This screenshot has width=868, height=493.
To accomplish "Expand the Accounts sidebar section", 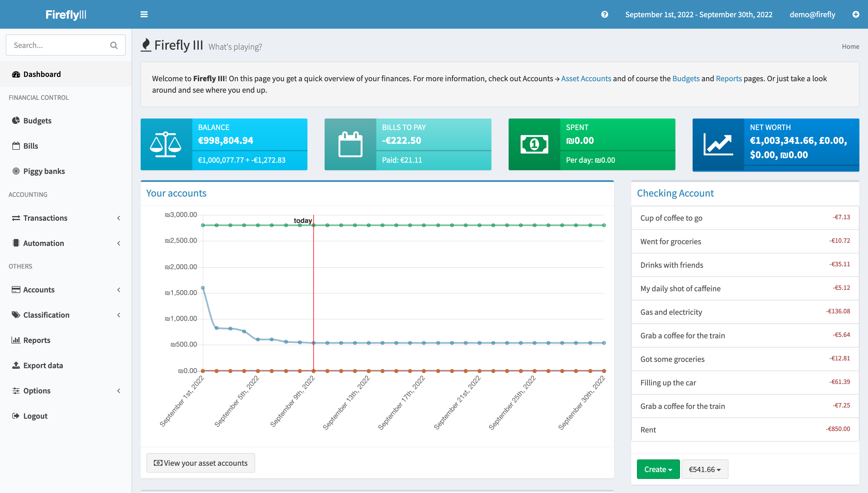I will coord(65,289).
